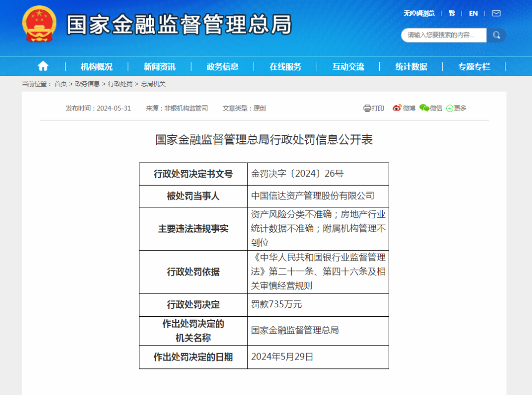Share via the Weibo icon
The height and width of the screenshot is (395, 532).
click(x=397, y=108)
